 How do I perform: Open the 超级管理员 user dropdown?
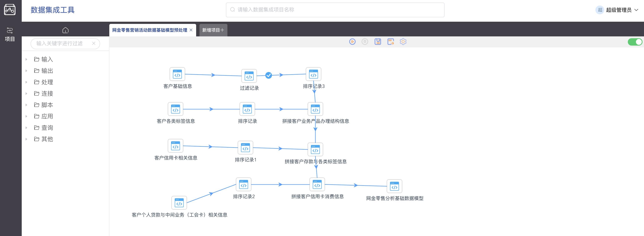(618, 10)
